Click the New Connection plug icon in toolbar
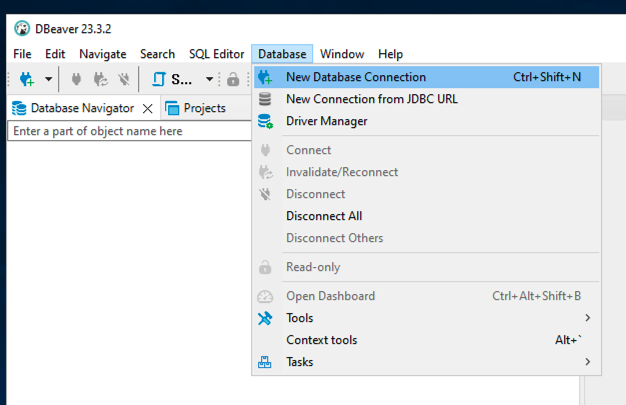This screenshot has width=626, height=405. click(26, 79)
